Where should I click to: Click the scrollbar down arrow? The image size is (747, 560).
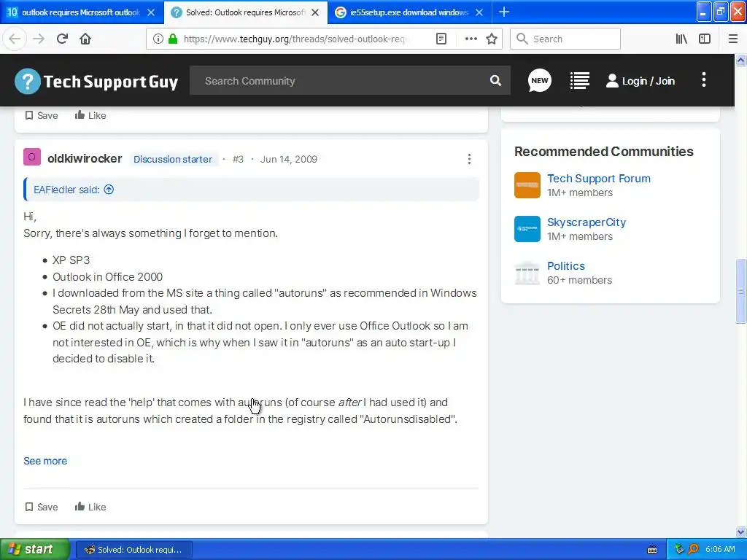pyautogui.click(x=741, y=532)
